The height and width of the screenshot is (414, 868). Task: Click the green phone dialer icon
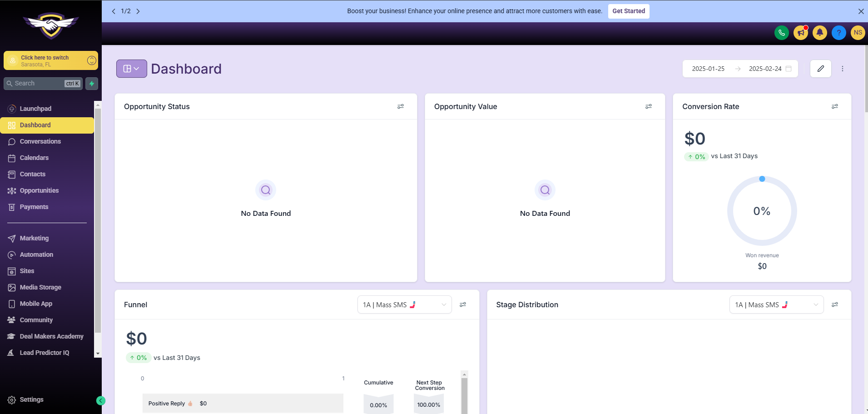tap(781, 33)
